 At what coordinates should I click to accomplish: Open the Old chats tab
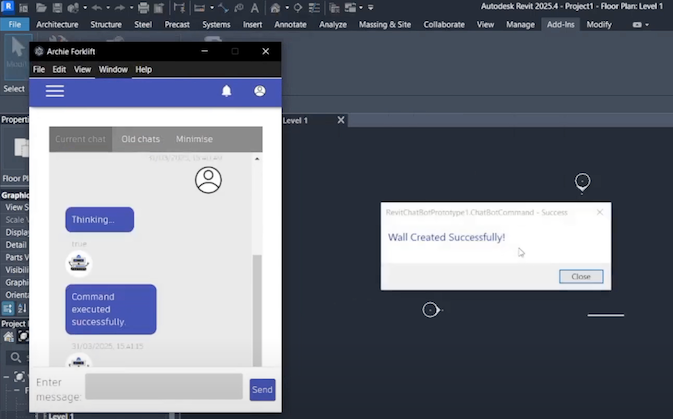(x=140, y=139)
